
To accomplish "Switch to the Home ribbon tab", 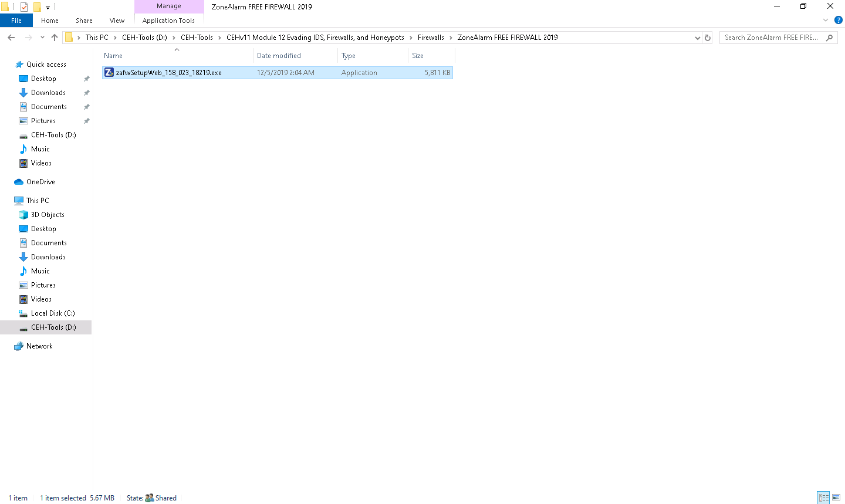I will 50,21.
